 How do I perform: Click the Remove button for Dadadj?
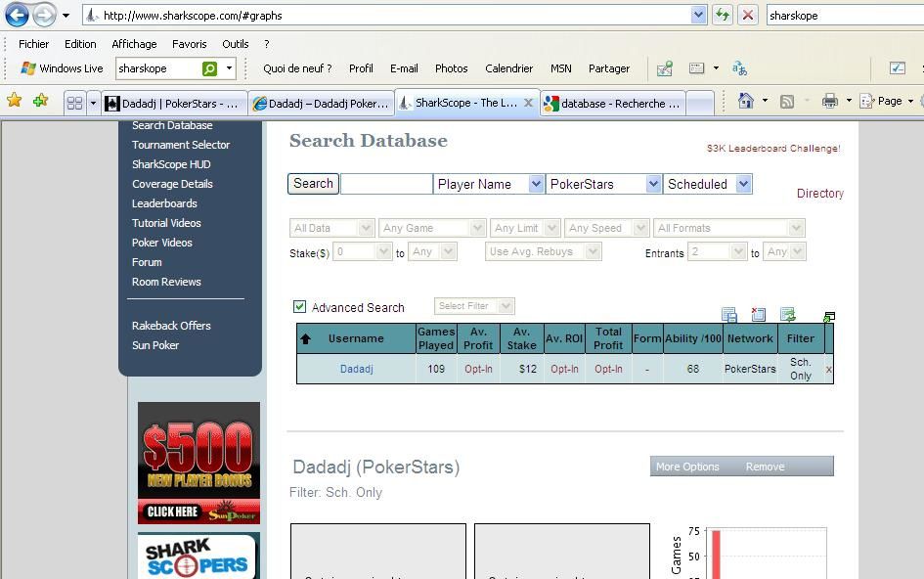765,467
